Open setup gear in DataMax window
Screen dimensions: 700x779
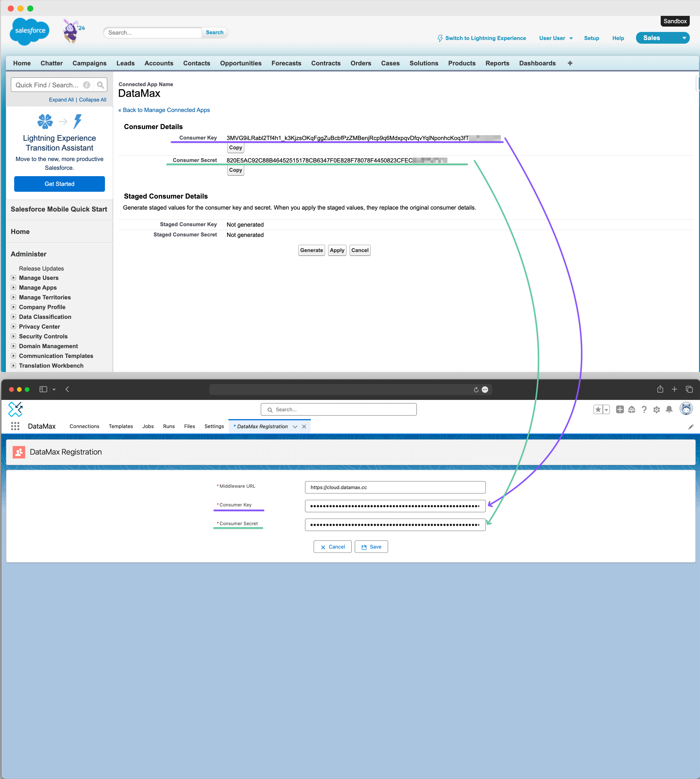(x=657, y=409)
